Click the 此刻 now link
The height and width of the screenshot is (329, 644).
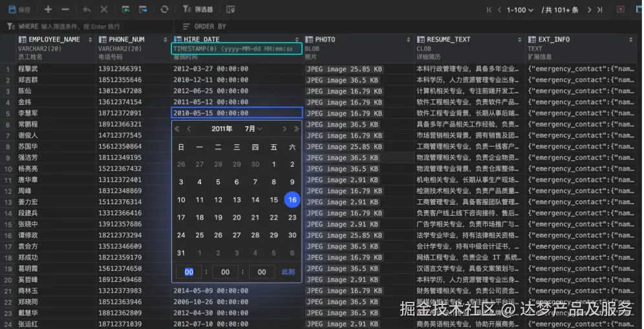pyautogui.click(x=288, y=272)
